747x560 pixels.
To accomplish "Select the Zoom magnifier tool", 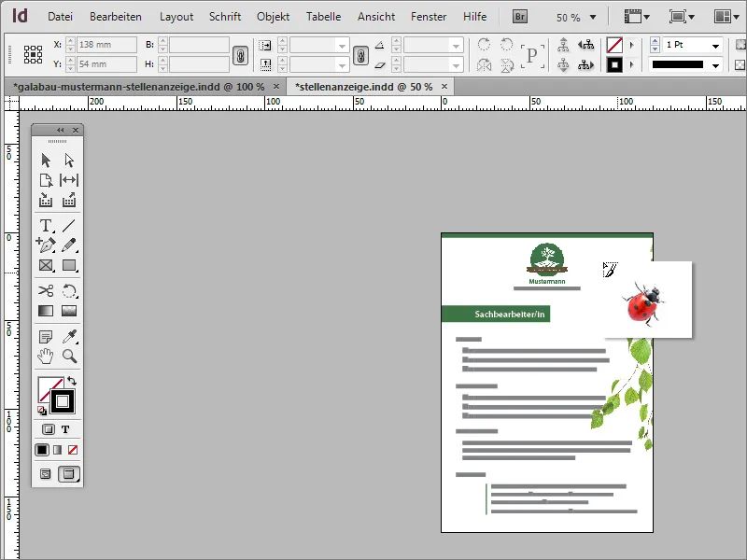I will pos(69,357).
